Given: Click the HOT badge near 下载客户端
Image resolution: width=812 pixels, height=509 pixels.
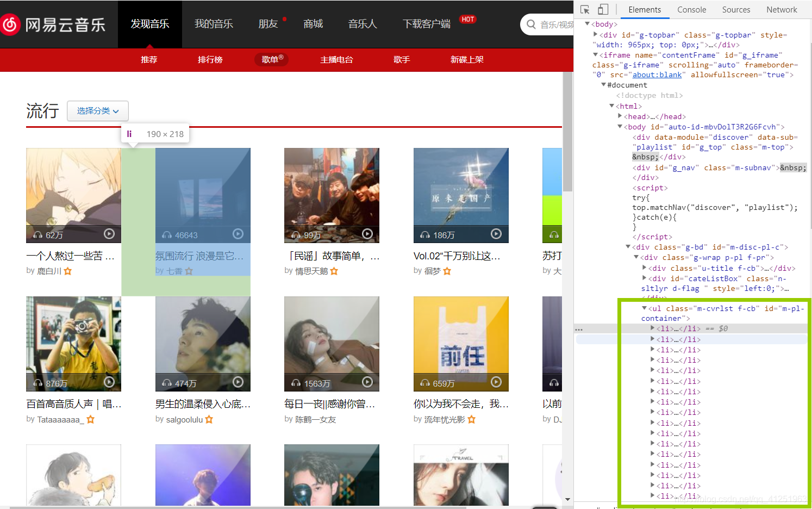Looking at the screenshot, I should point(467,19).
